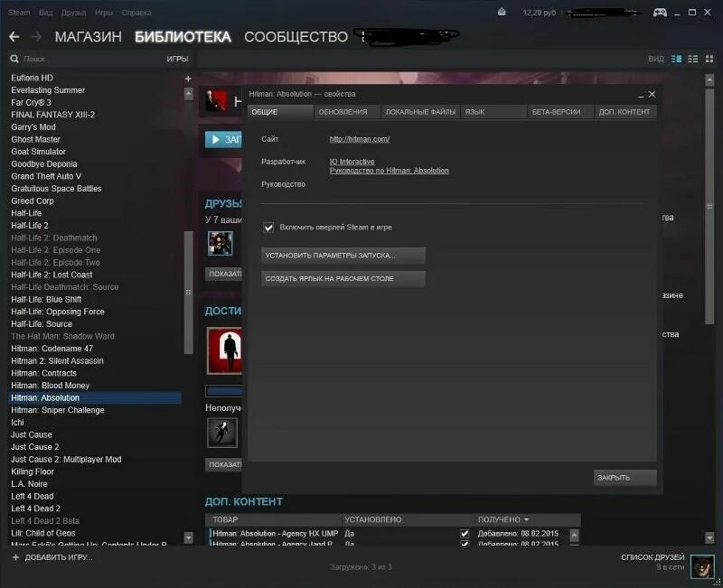Select the ЛОКАЛЬНЫЕ ФАЙЛЫ tab
The height and width of the screenshot is (588, 723).
[x=420, y=112]
